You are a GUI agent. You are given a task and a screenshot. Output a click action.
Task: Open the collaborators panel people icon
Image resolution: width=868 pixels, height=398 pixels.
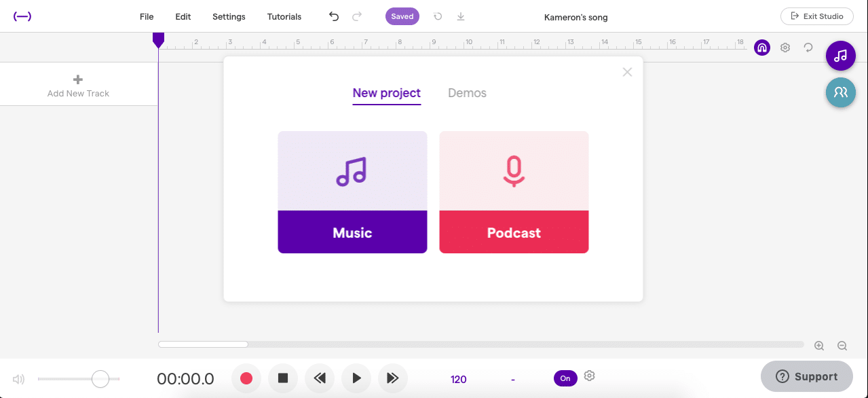[x=840, y=92]
